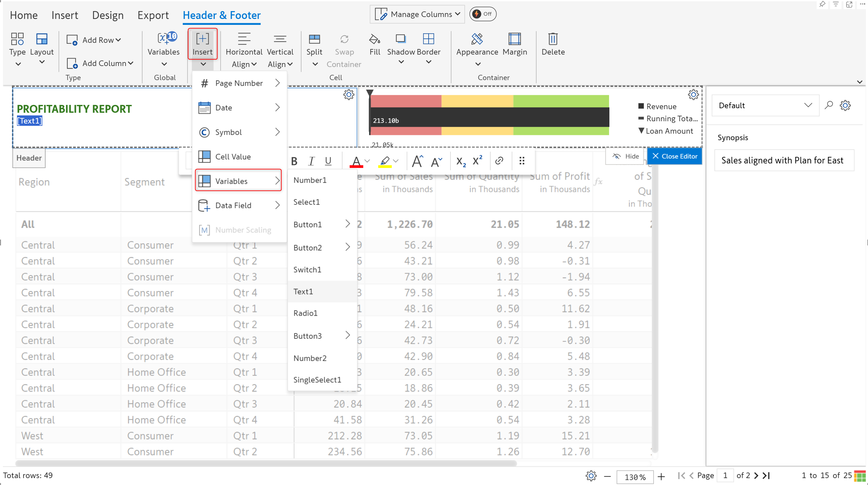Viewport: 868px width, 485px height.
Task: Apply Superscript formatting
Action: pyautogui.click(x=477, y=161)
